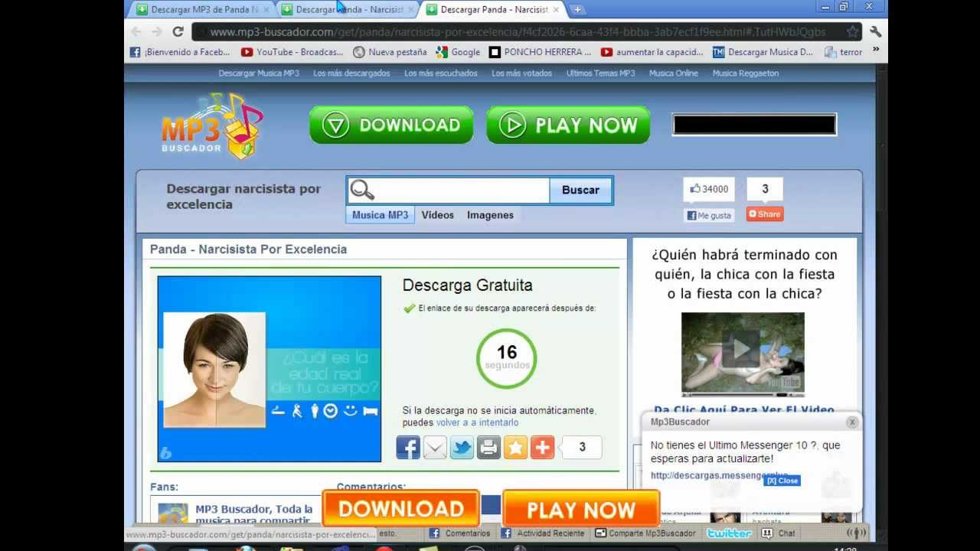Open Musica Reggaeton menu item
980x551 pixels.
(x=745, y=73)
